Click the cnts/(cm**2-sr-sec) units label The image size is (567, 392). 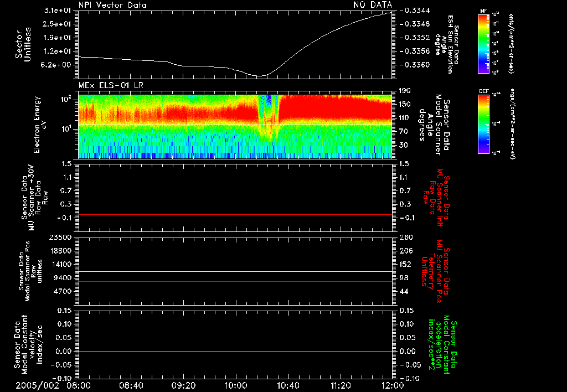click(511, 43)
